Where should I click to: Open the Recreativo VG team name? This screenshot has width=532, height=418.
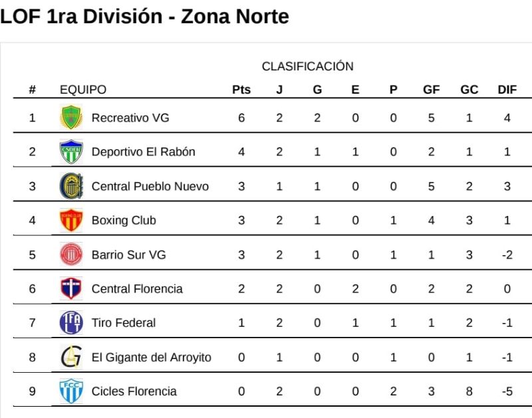point(130,118)
